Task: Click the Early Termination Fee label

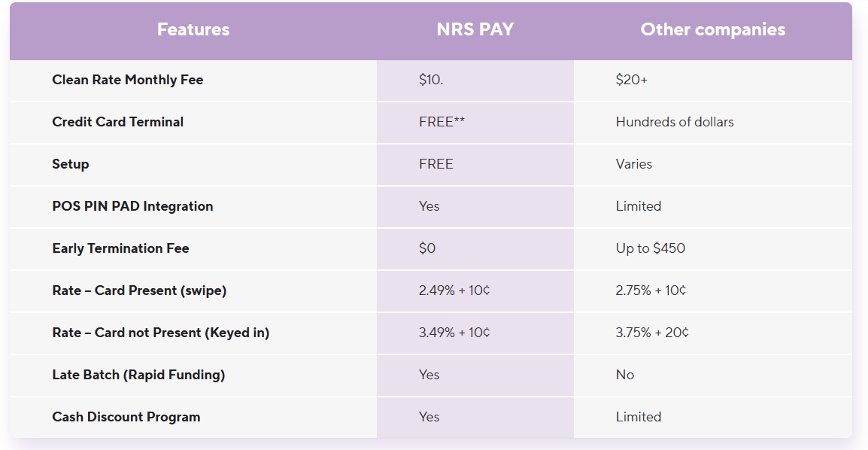Action: tap(120, 248)
